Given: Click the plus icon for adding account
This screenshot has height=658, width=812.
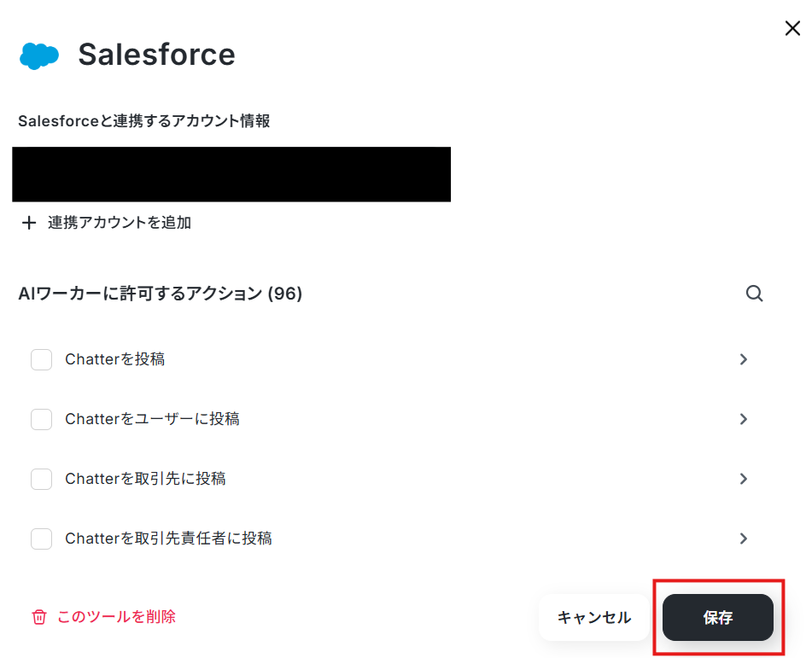Looking at the screenshot, I should 29,223.
